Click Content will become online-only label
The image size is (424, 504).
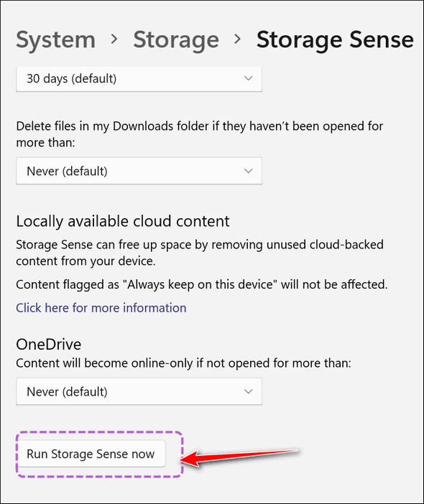[183, 363]
